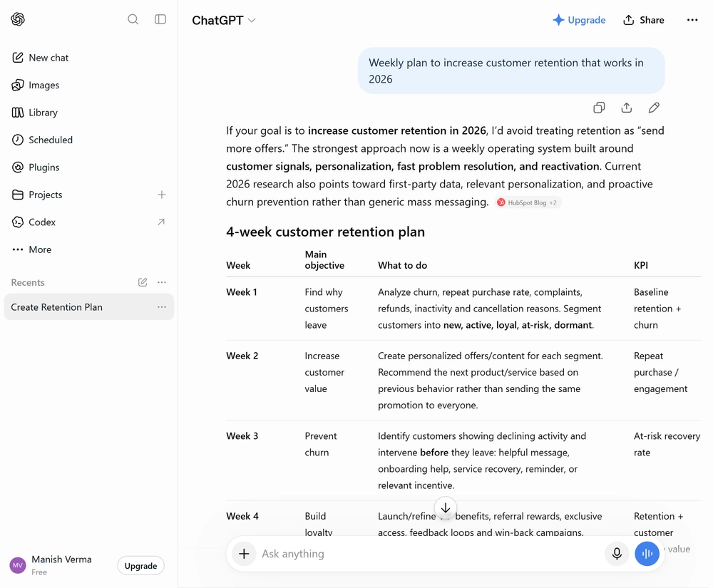713x588 pixels.
Task: Click the ChatGPT logo icon
Action: pyautogui.click(x=18, y=19)
